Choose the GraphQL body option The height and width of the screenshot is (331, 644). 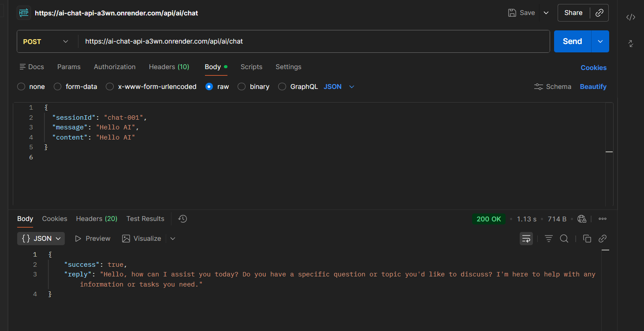click(282, 87)
